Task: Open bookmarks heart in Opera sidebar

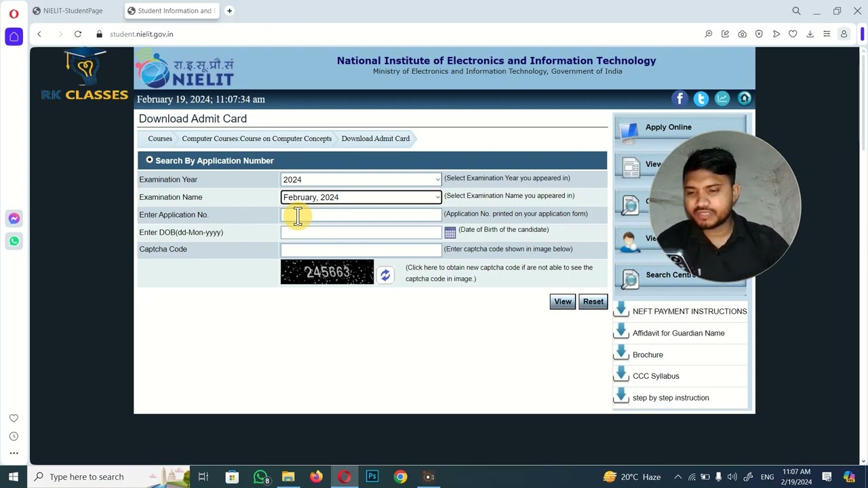Action: [x=14, y=418]
